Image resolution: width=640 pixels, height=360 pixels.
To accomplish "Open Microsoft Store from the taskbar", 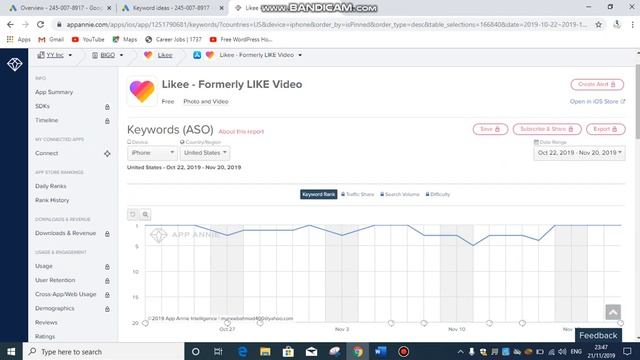I will 288,351.
